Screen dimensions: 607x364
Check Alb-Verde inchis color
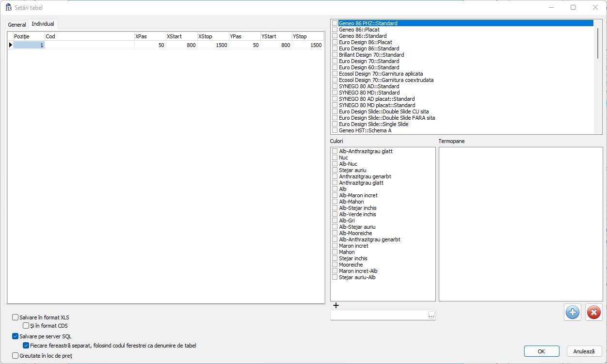coord(335,214)
